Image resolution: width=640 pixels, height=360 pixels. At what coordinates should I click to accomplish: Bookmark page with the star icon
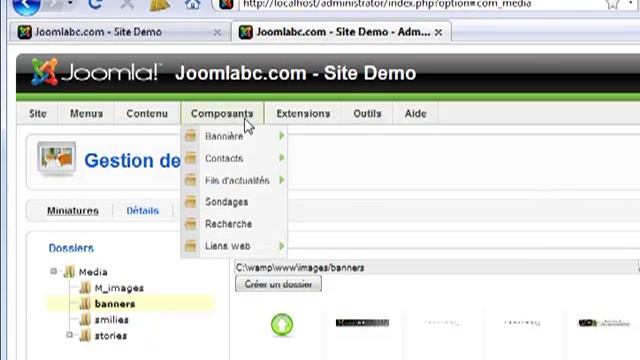[612, 4]
